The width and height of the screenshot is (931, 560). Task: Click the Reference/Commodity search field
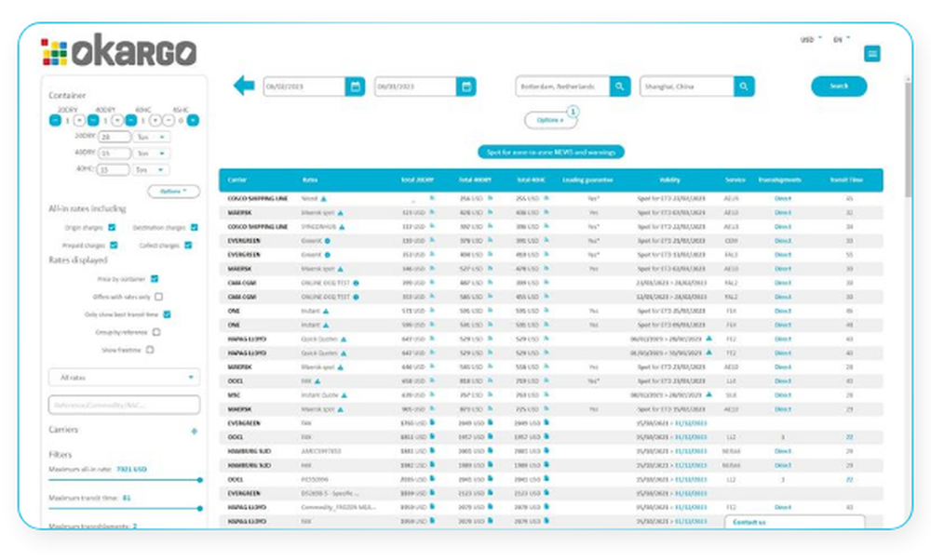[124, 406]
